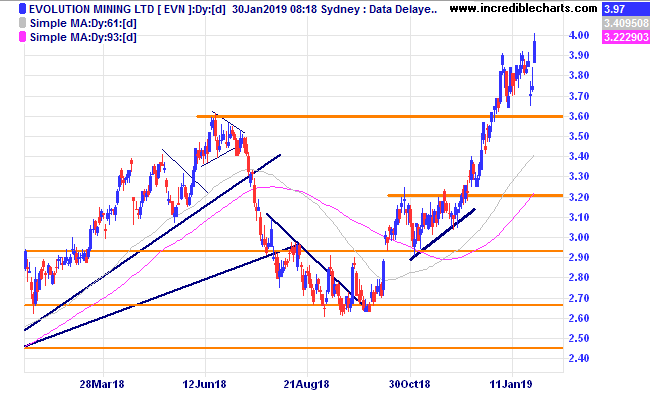Image resolution: width=651 pixels, height=395 pixels.
Task: Click the 28Mar18 date axis label
Action: (x=102, y=384)
